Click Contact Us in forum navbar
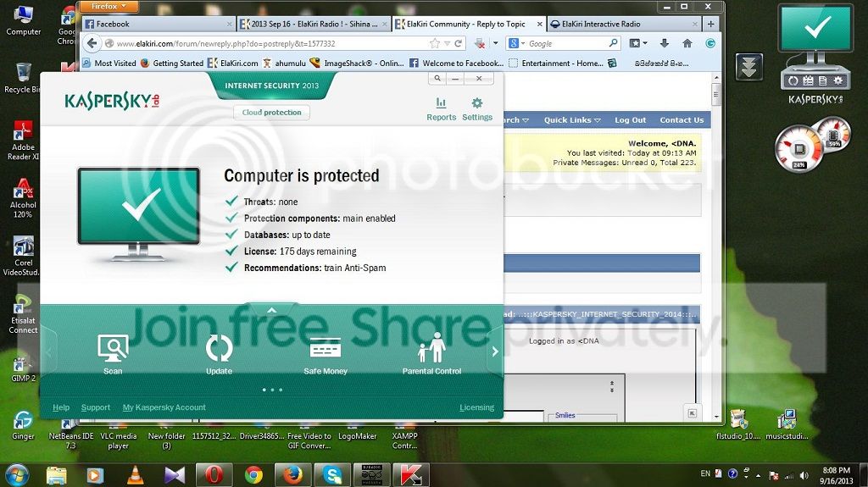The height and width of the screenshot is (487, 868). [682, 120]
